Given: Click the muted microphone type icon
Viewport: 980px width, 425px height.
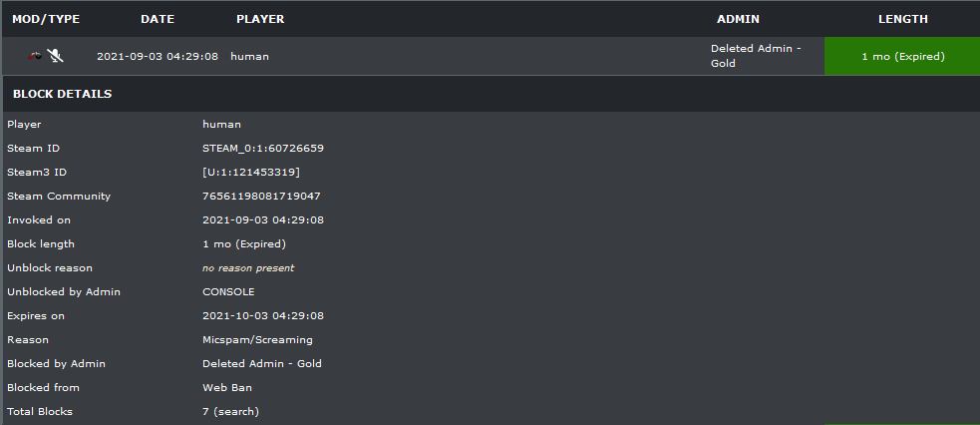Looking at the screenshot, I should point(55,56).
